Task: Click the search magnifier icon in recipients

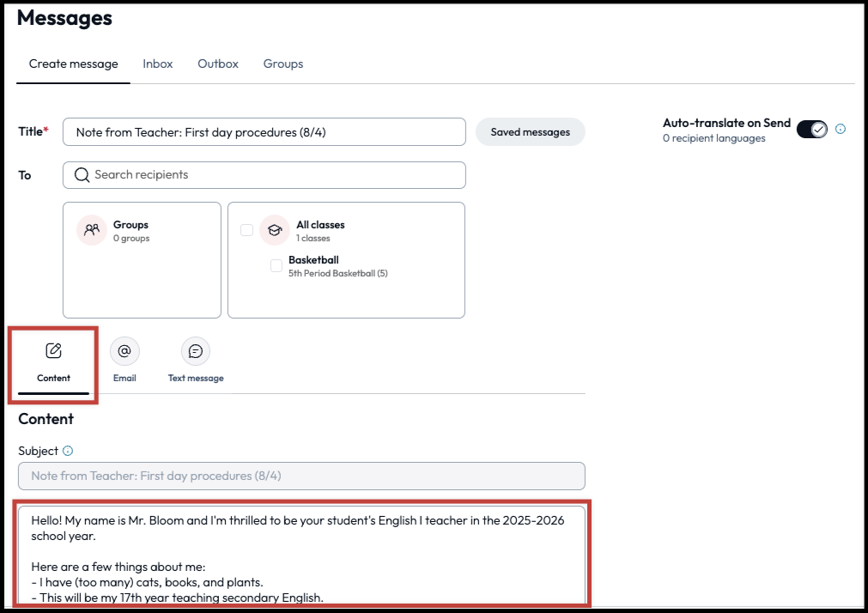Action: pos(82,175)
